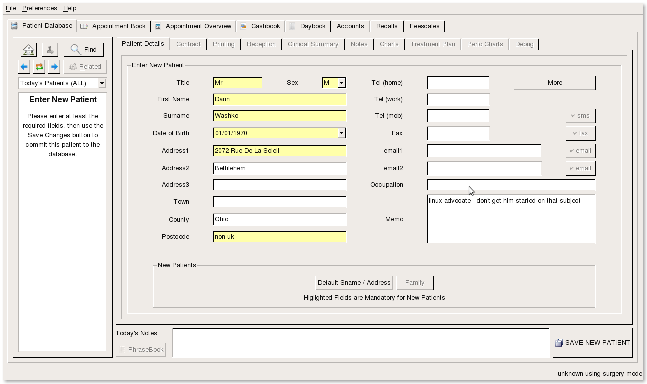Image resolution: width=647 pixels, height=384 pixels.
Task: Go to previous patient with left arrow
Action: (x=24, y=66)
